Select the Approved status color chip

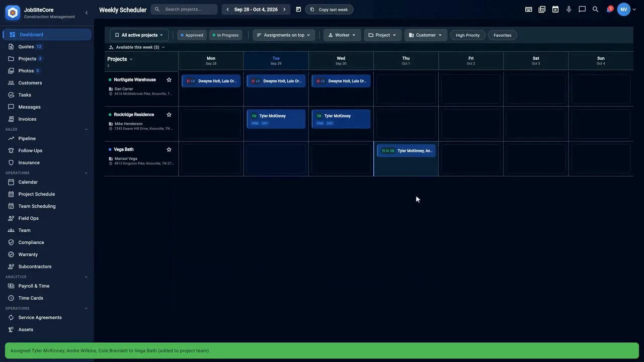[x=192, y=35]
